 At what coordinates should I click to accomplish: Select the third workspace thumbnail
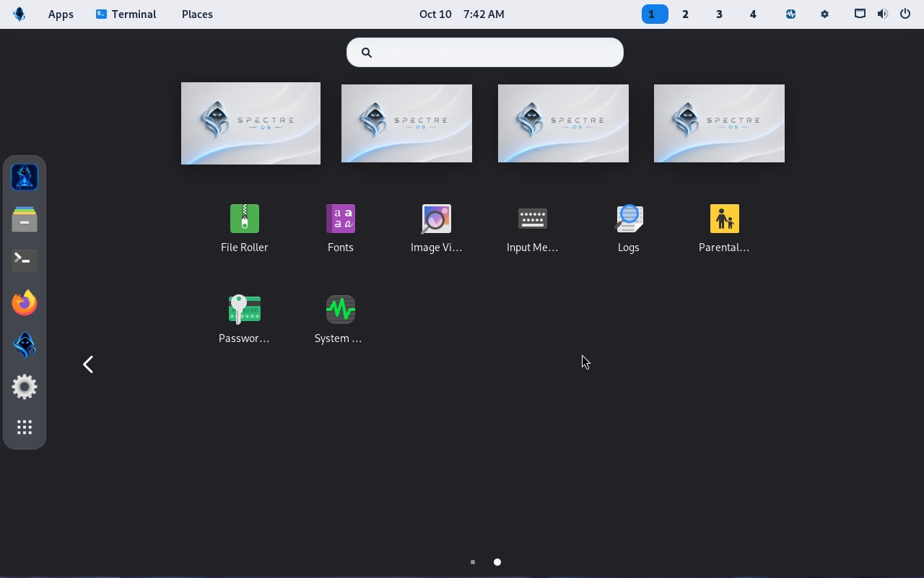pyautogui.click(x=563, y=123)
